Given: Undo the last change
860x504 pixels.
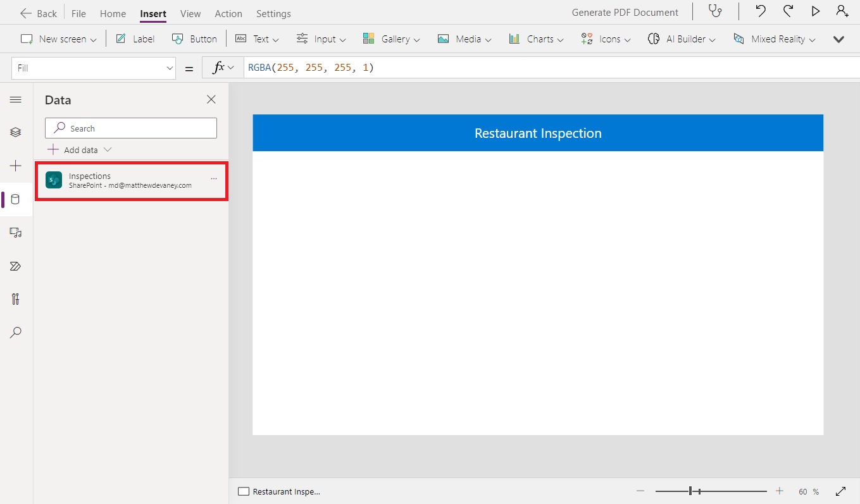Looking at the screenshot, I should pyautogui.click(x=760, y=11).
